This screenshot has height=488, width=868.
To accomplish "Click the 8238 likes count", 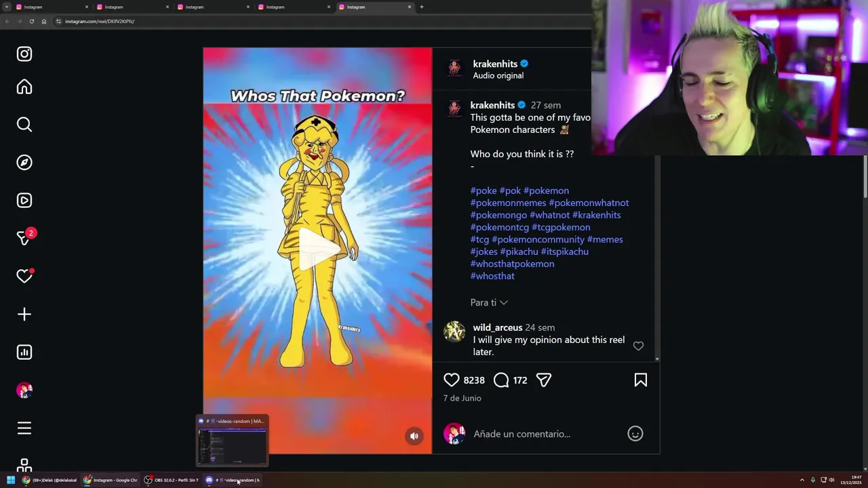I will 474,380.
